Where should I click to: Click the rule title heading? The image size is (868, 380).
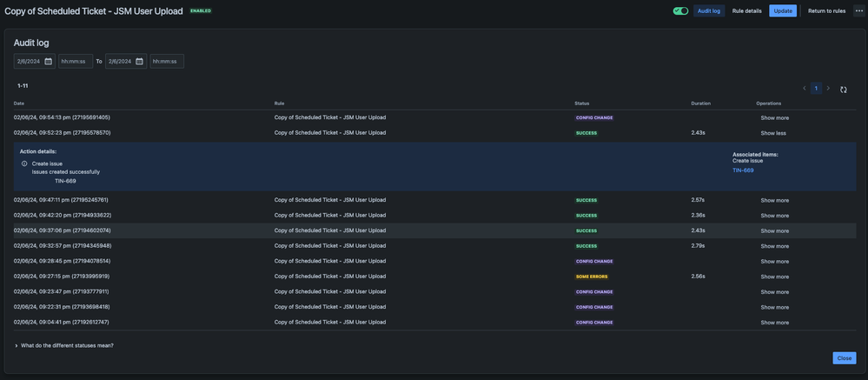coord(94,11)
